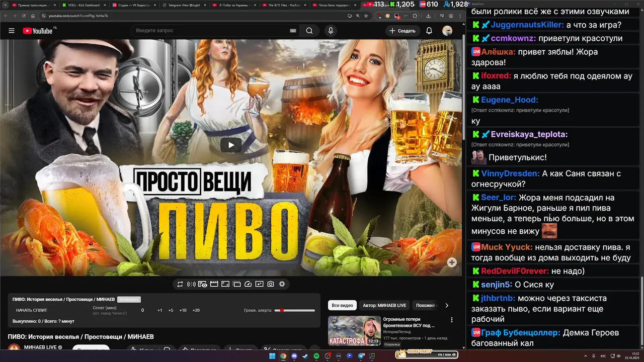Open the account avatar menu

pos(447,31)
